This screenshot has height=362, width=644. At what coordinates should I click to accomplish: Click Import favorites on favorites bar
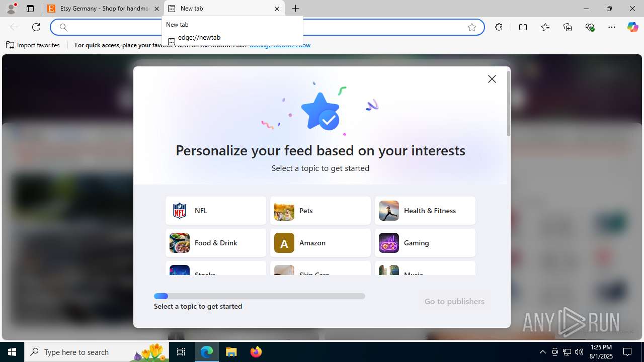33,45
